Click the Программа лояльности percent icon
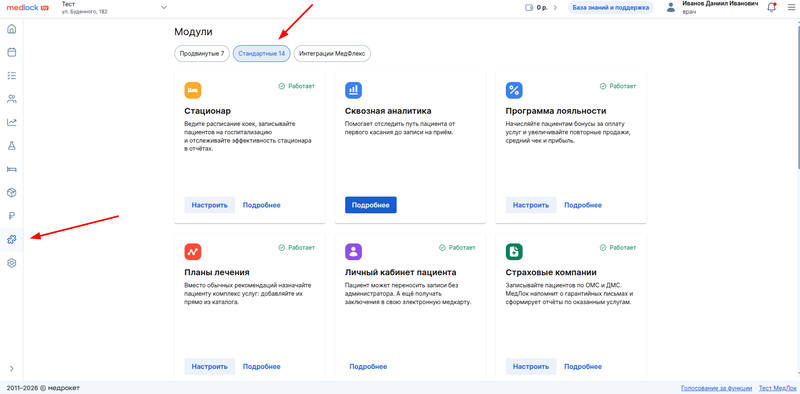The image size is (800, 394). (x=514, y=90)
